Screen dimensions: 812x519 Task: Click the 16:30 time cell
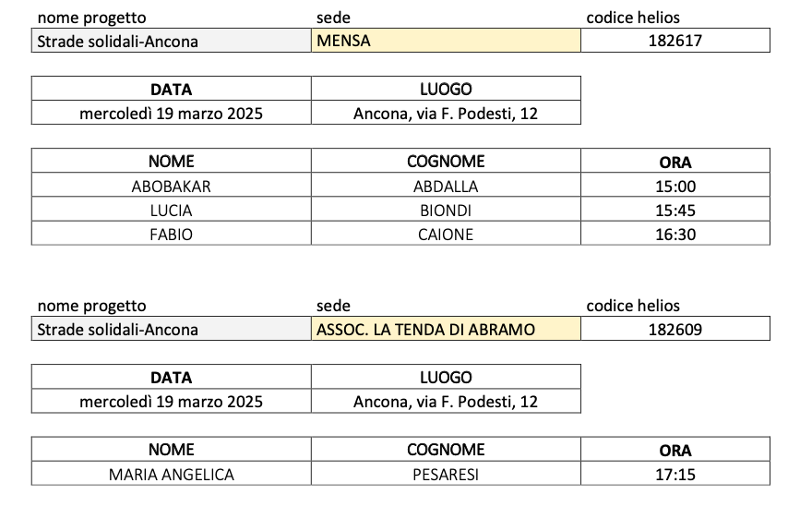675,234
